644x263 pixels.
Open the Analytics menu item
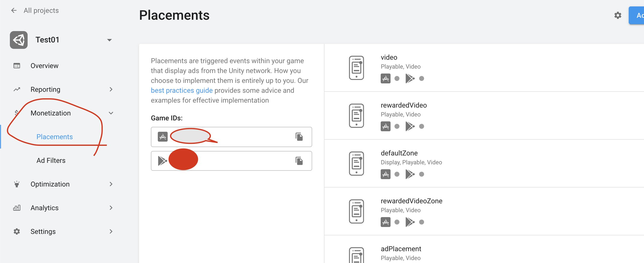44,208
